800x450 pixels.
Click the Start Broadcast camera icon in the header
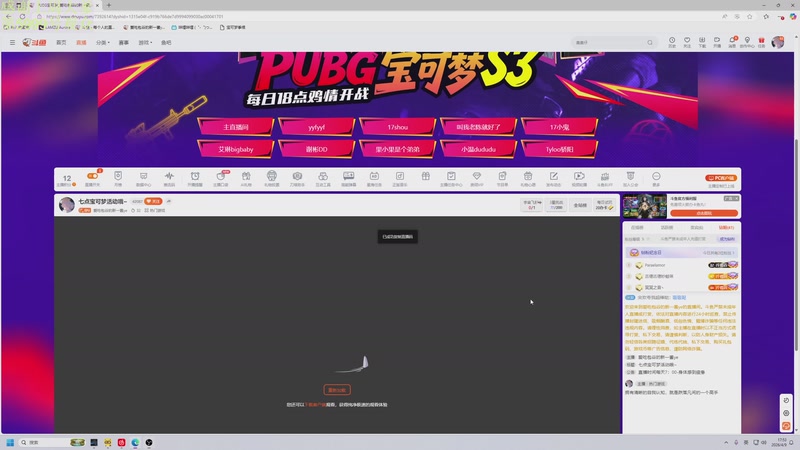tap(717, 42)
